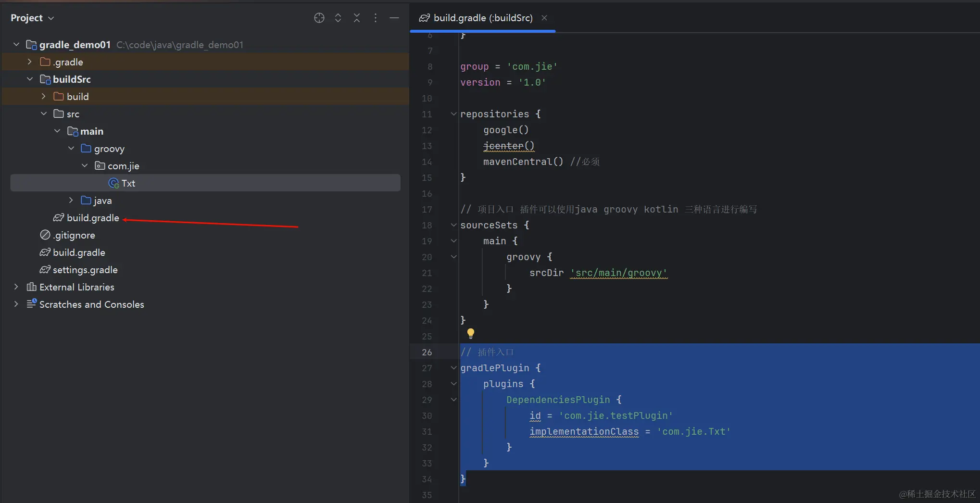Expand External Libraries node
980x503 pixels.
(16, 287)
